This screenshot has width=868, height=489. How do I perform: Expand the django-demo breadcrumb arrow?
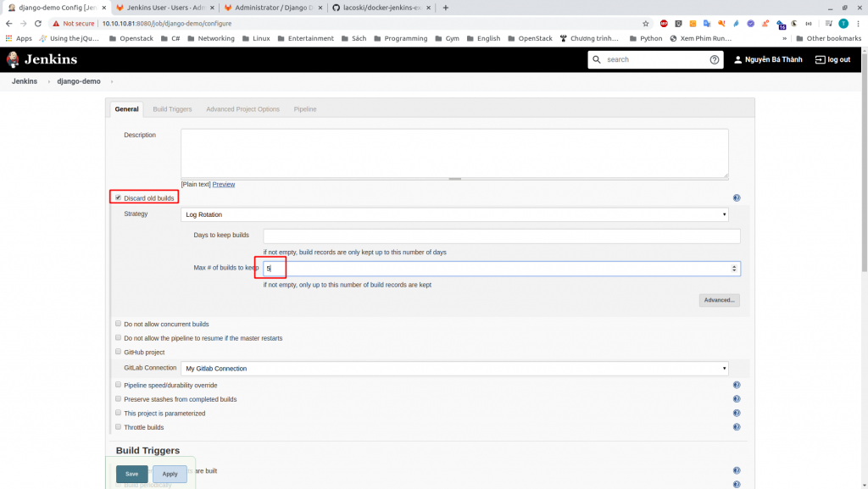pos(112,81)
